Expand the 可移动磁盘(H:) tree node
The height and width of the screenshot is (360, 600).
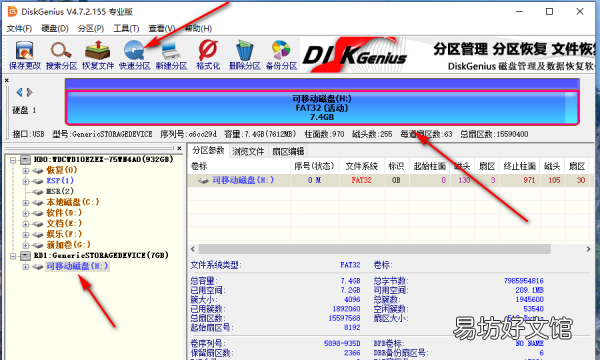(x=26, y=267)
